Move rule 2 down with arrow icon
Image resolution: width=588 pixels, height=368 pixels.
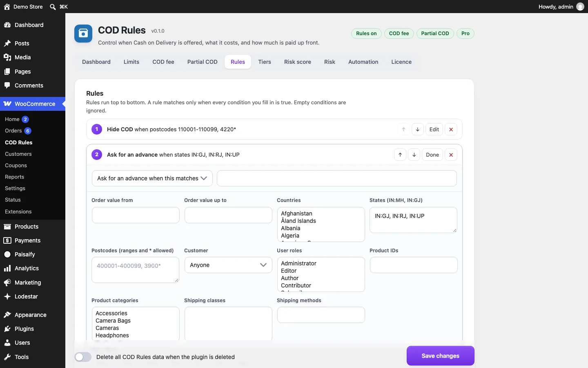coord(414,155)
